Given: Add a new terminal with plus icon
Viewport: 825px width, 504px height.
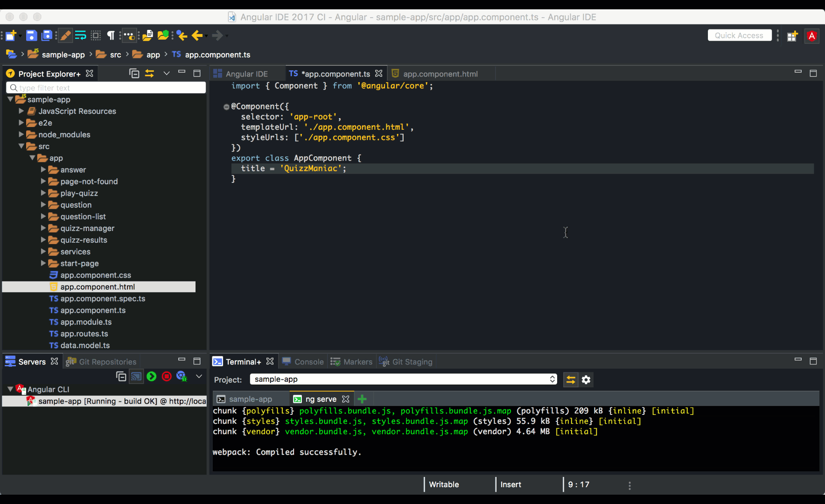Looking at the screenshot, I should (x=362, y=399).
